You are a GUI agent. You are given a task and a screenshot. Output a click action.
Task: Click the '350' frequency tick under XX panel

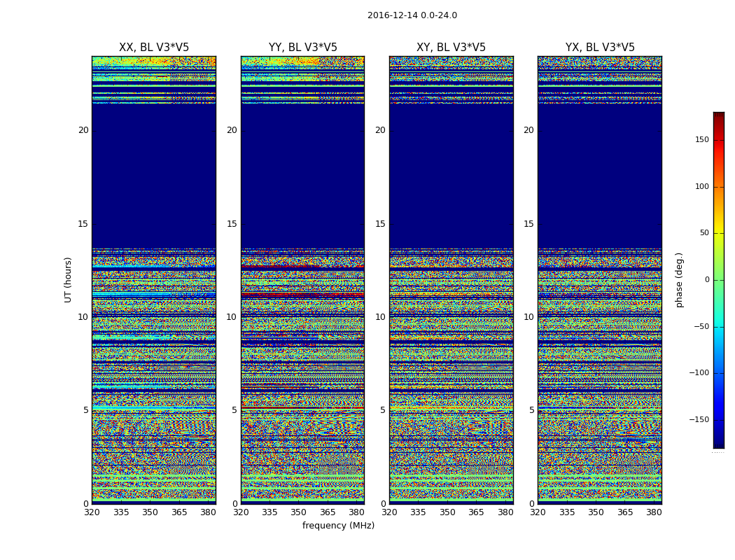(150, 512)
